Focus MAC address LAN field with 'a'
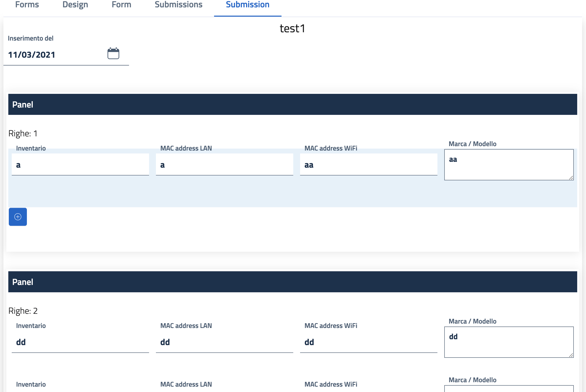 (224, 165)
